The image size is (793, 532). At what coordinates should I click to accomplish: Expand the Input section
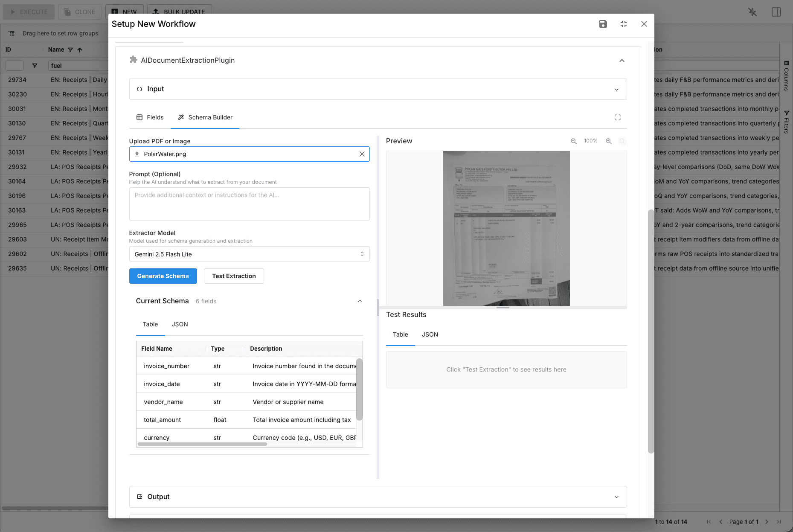point(378,89)
